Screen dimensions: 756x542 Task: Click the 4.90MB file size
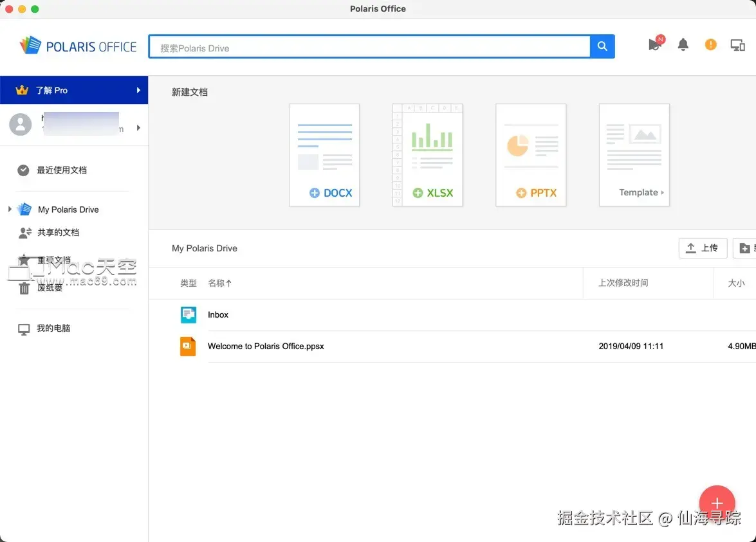pos(742,347)
